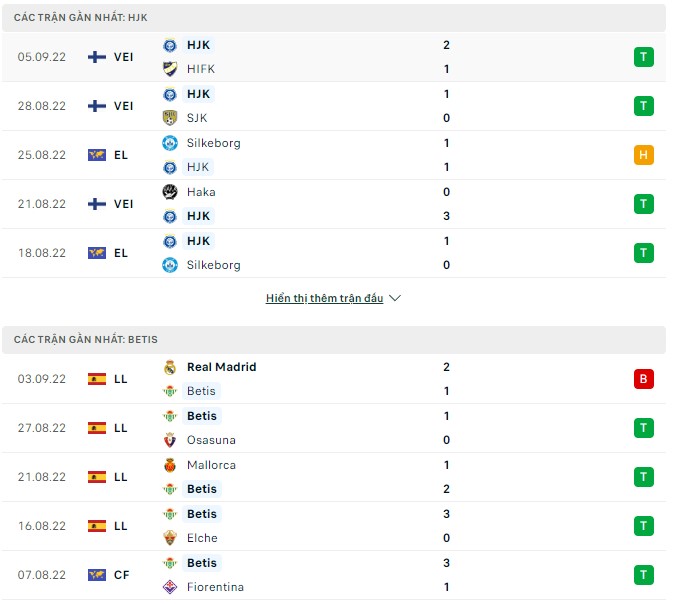This screenshot has width=673, height=604.
Task: Click the Mallorca club crest icon
Action: click(x=169, y=465)
